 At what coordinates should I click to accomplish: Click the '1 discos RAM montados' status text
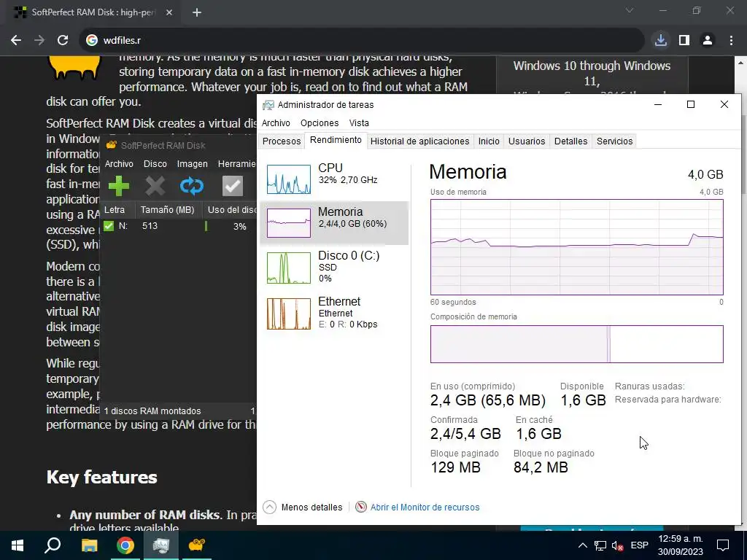pos(152,411)
